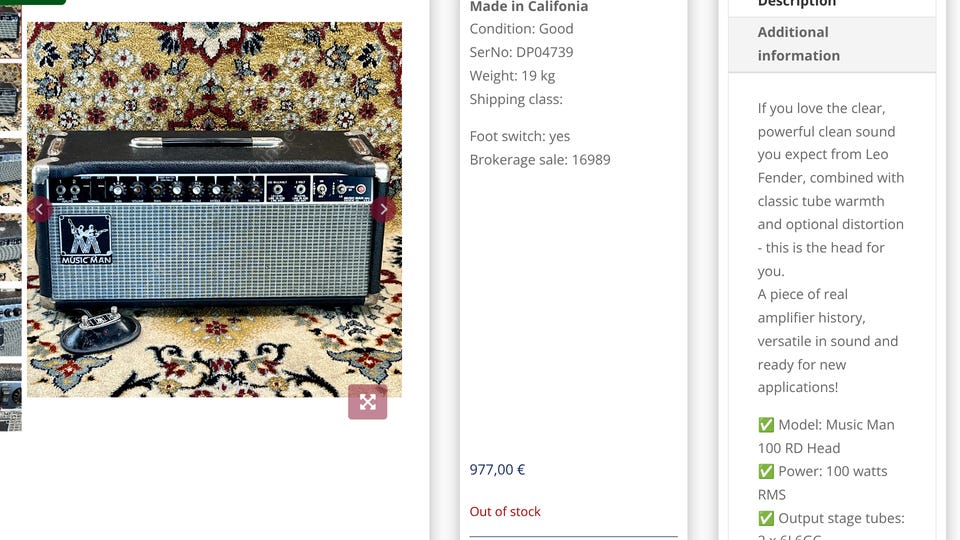Click the SerNo: DP04739 line
This screenshot has width=960, height=540.
[x=521, y=52]
